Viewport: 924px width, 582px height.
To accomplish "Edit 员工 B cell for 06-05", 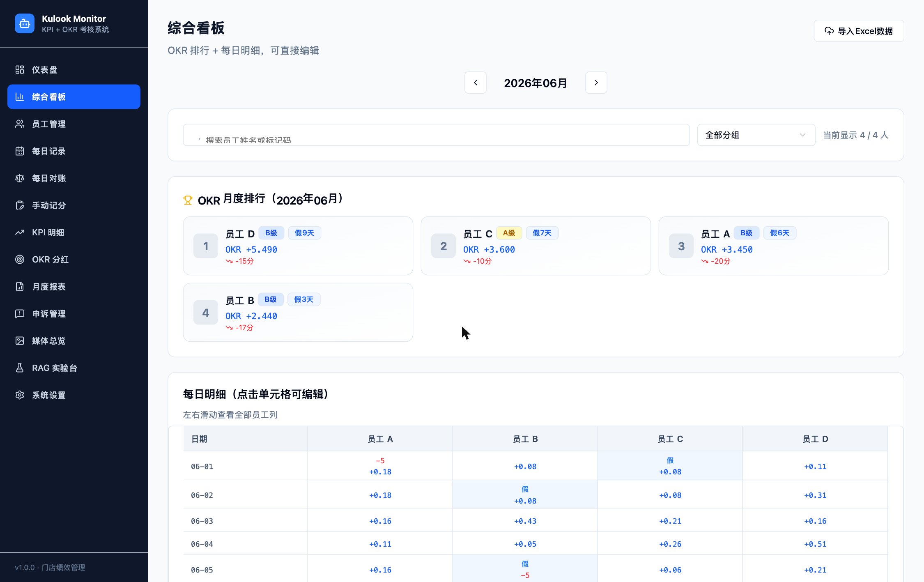I will click(525, 569).
